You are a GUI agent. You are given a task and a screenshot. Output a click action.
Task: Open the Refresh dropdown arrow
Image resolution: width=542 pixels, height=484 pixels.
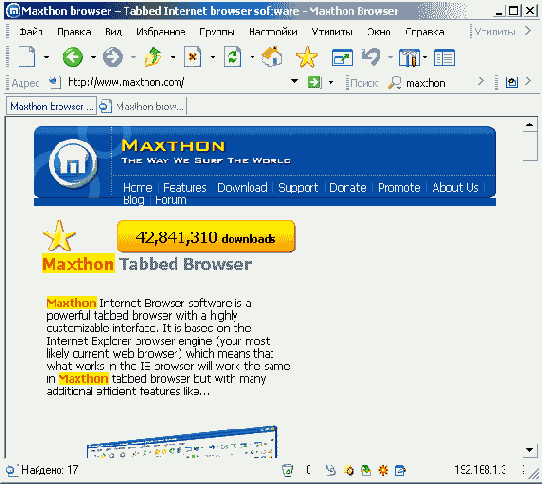pos(252,57)
